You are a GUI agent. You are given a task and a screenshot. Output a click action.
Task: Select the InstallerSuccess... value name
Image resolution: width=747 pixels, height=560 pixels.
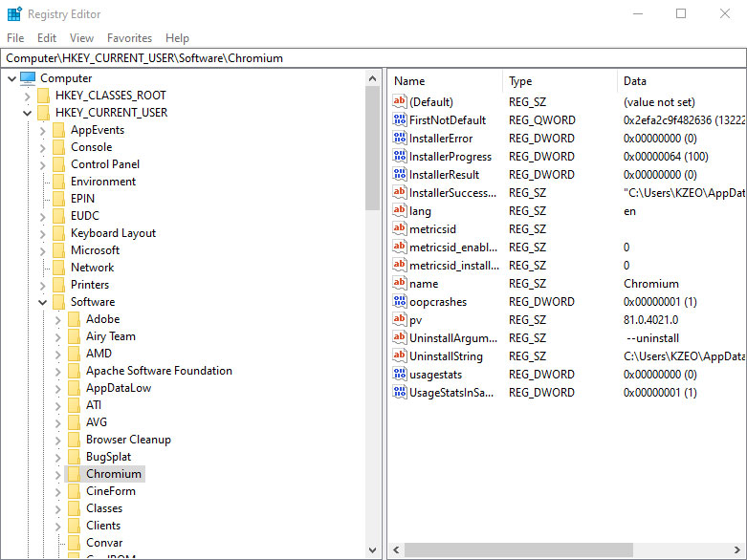pos(452,193)
